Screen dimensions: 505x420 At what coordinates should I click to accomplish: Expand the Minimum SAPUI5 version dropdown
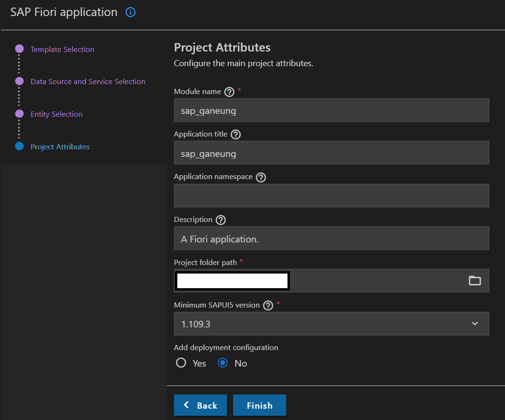pos(475,324)
